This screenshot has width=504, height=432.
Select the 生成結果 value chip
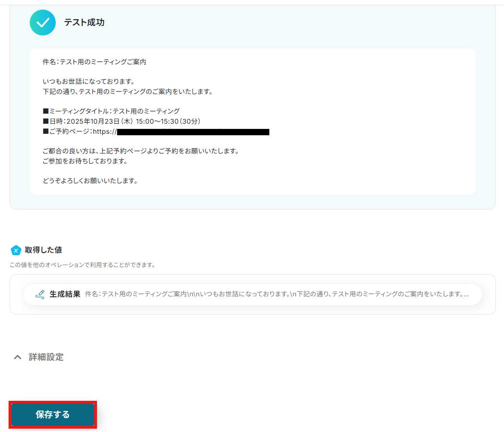click(x=252, y=294)
